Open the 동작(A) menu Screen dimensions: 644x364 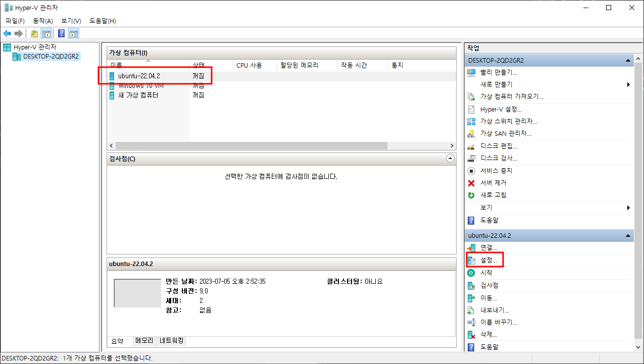(x=43, y=21)
